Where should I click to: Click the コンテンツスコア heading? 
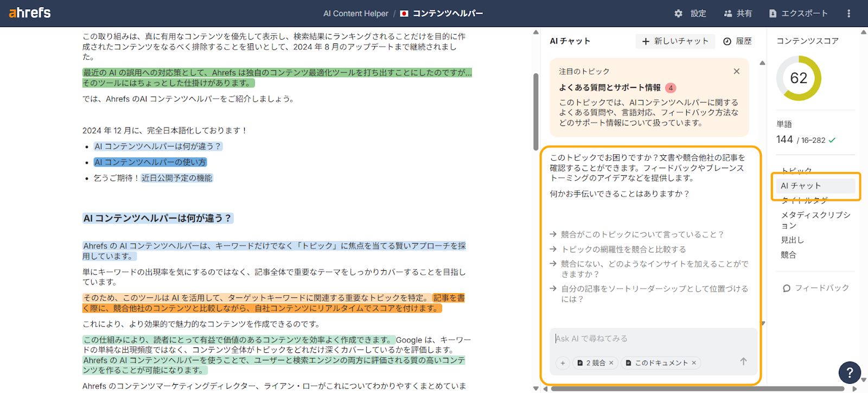coord(807,41)
